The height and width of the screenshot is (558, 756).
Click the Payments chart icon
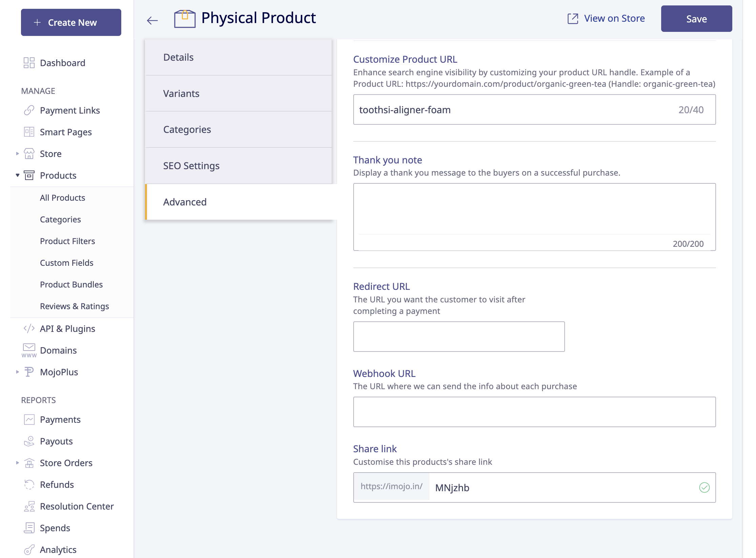tap(29, 419)
